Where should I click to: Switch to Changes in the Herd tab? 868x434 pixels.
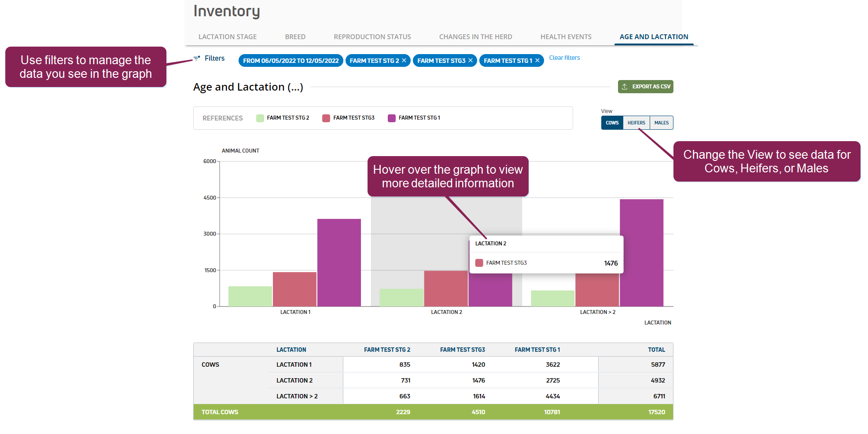[x=475, y=37]
